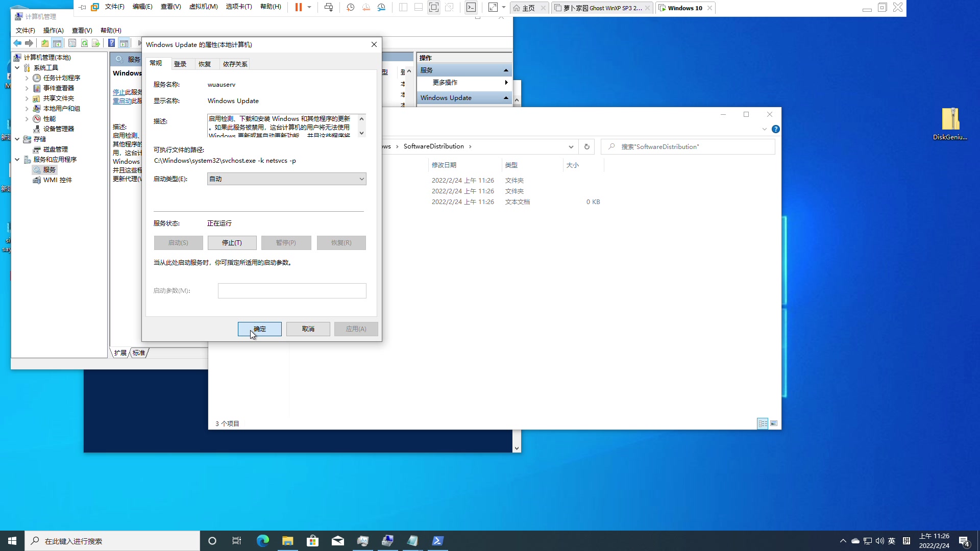
Task: Click VMware stretch guest display icon
Action: point(493,7)
